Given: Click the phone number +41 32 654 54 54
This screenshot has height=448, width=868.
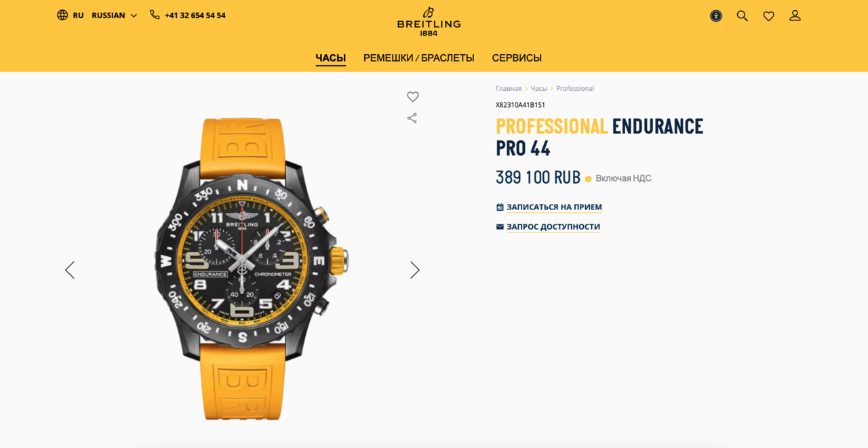Looking at the screenshot, I should tap(195, 16).
